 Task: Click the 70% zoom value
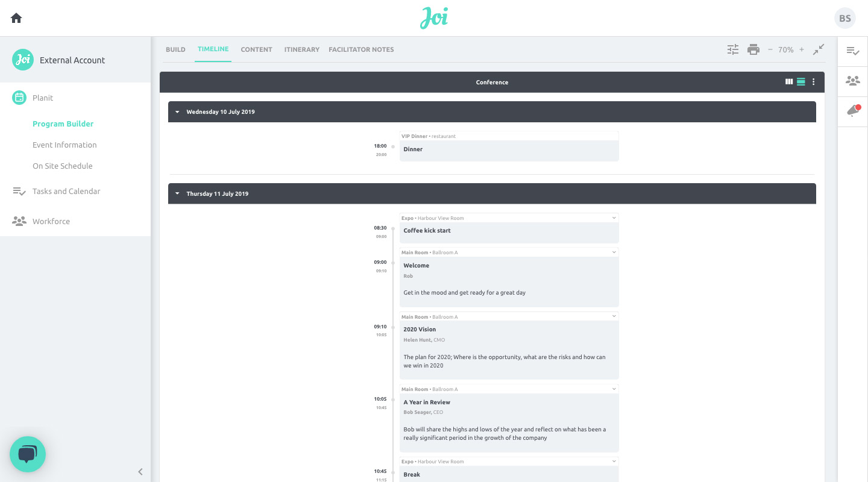click(786, 50)
